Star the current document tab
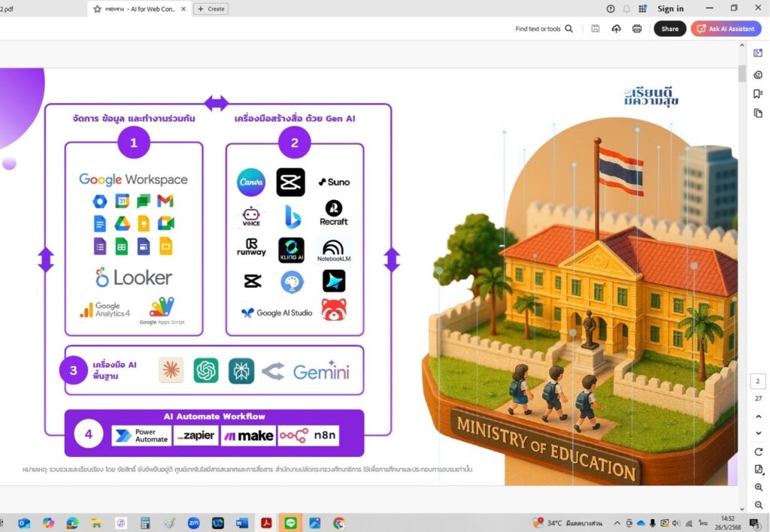770x532 pixels. tap(97, 9)
